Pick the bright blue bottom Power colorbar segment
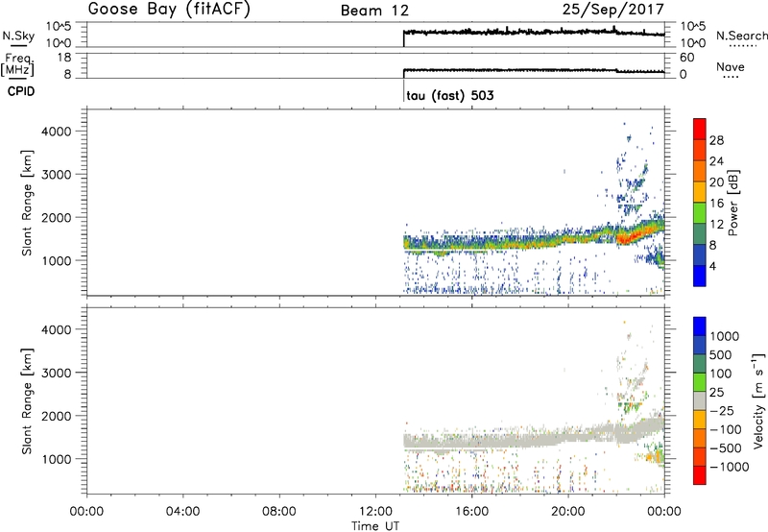768x532 pixels. (x=700, y=276)
